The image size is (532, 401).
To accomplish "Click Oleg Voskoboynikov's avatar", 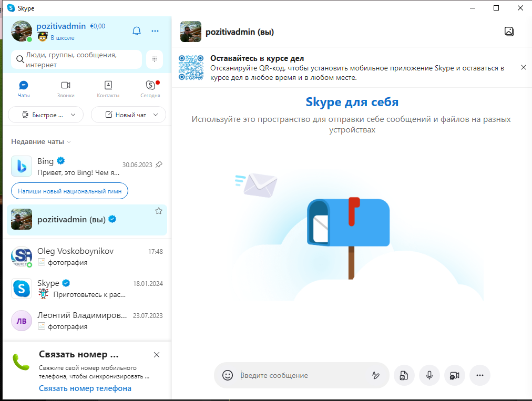I will tap(22, 256).
